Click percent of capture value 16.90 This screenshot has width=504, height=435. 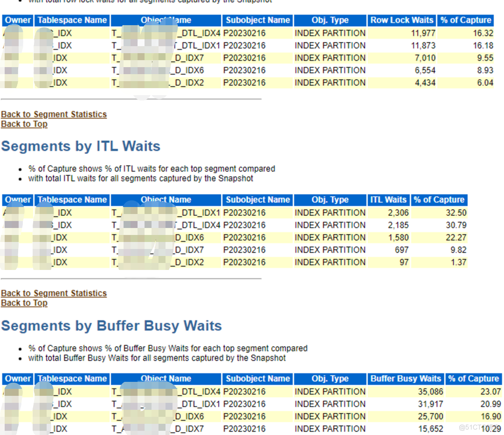[x=490, y=417]
